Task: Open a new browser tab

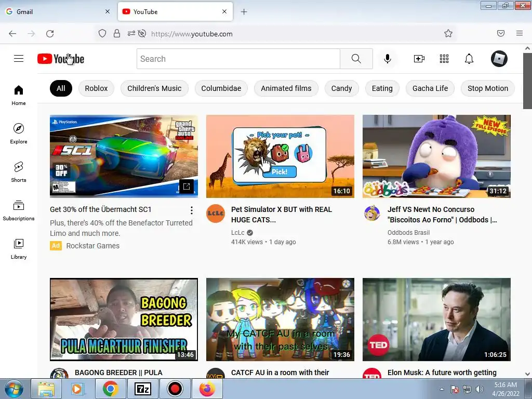Action: (x=244, y=12)
